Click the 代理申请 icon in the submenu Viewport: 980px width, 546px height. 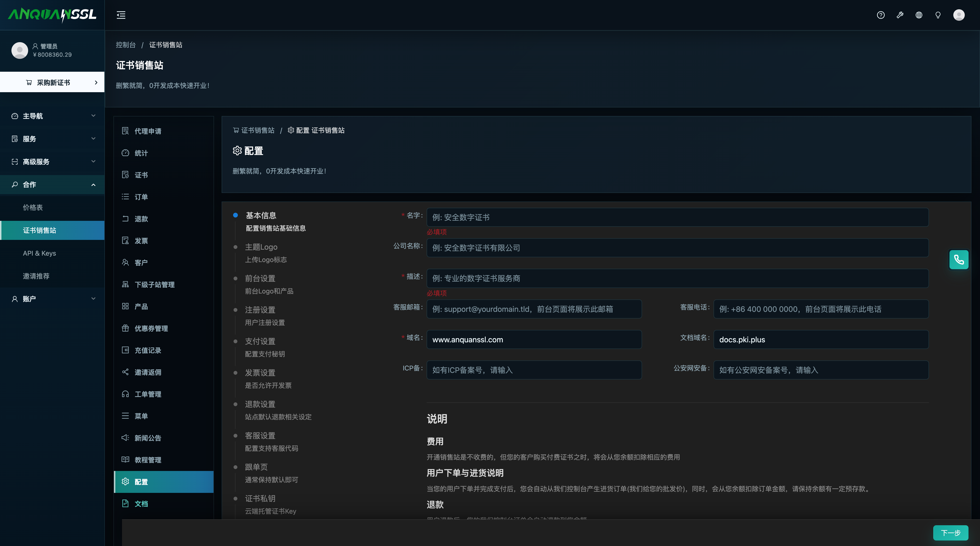pos(125,131)
